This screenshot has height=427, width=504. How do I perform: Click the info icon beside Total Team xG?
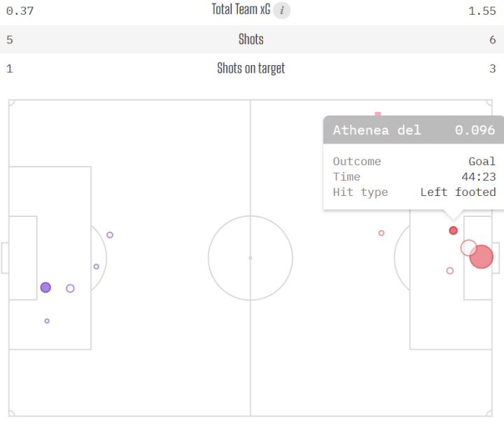click(281, 10)
